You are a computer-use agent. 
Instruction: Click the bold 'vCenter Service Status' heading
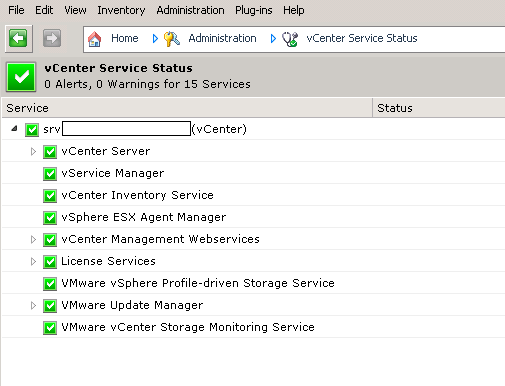118,68
